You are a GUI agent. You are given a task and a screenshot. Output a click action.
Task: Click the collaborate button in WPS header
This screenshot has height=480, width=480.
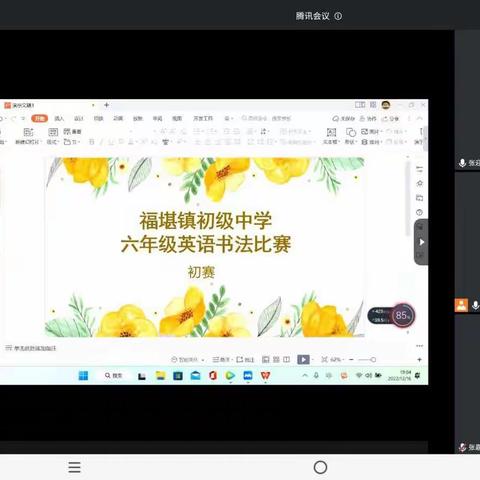pos(368,119)
